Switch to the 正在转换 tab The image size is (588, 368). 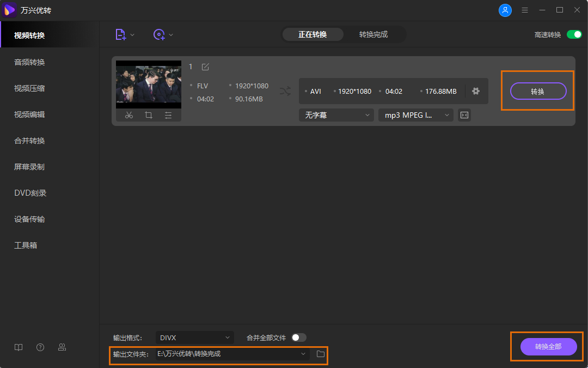coord(313,34)
